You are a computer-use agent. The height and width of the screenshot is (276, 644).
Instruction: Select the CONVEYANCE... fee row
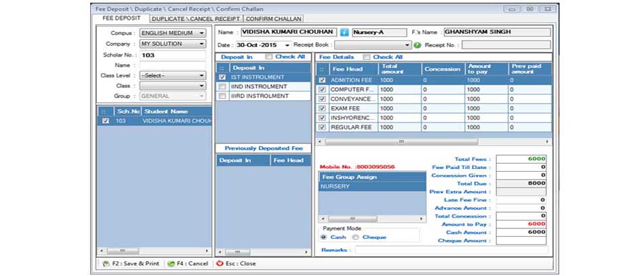434,99
